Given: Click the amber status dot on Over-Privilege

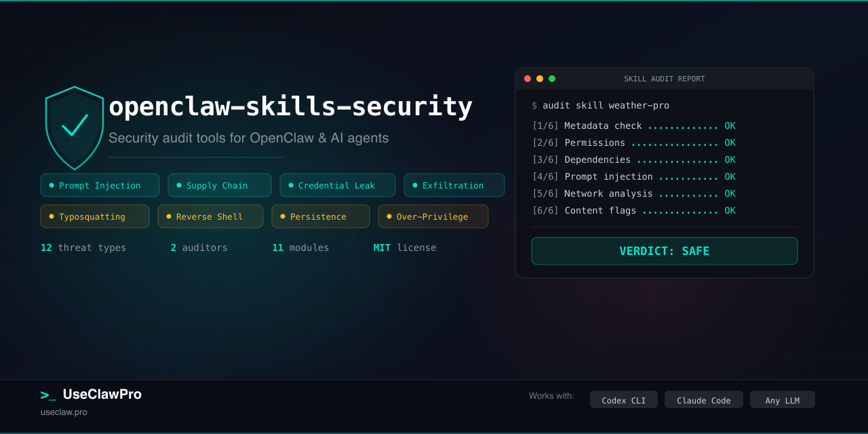Looking at the screenshot, I should tap(388, 216).
